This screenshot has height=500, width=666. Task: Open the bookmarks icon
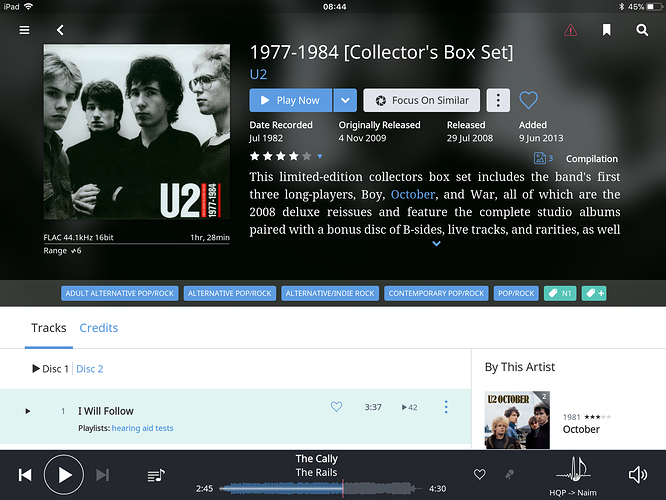pyautogui.click(x=607, y=30)
